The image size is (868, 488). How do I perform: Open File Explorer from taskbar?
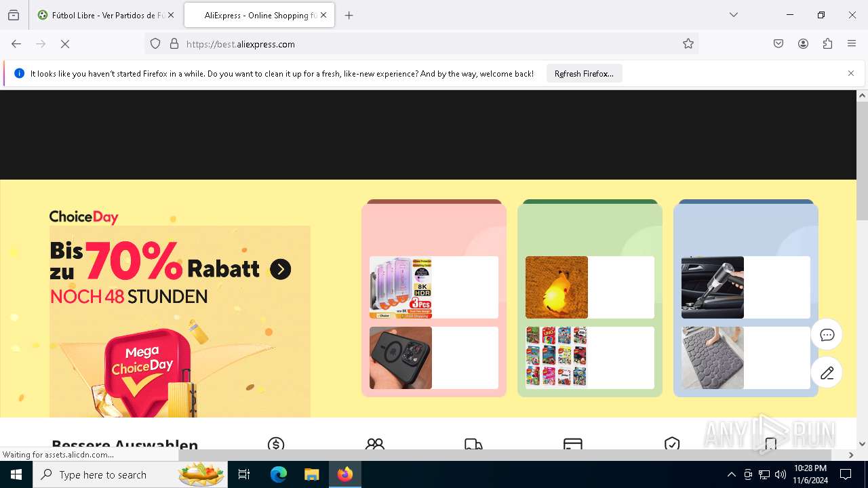click(x=311, y=474)
